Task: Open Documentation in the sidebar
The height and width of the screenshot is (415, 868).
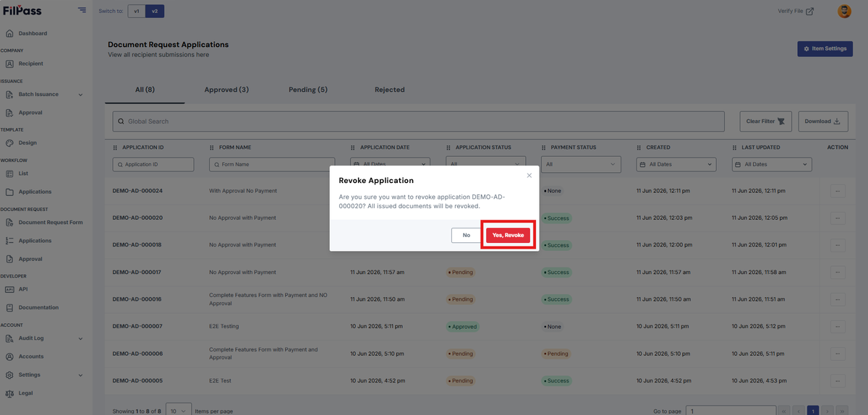Action: click(x=38, y=307)
